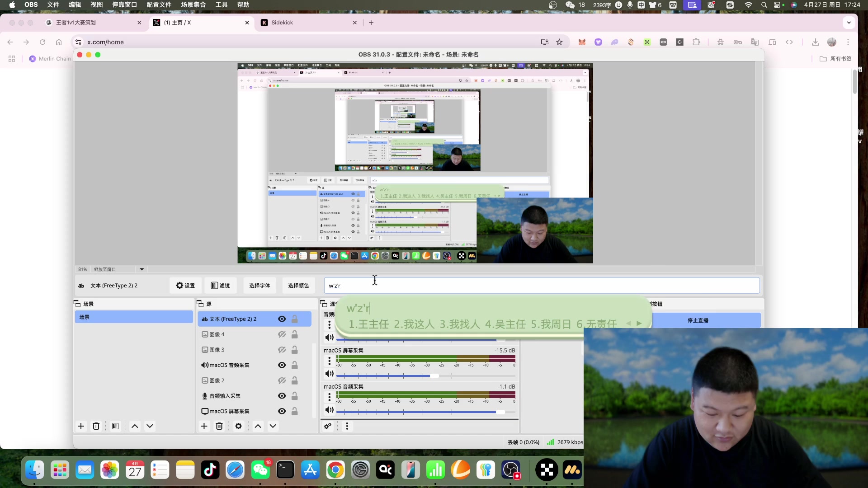Screen dimensions: 868x488
Task: Expand Chrome tab search chevron
Action: [849, 23]
